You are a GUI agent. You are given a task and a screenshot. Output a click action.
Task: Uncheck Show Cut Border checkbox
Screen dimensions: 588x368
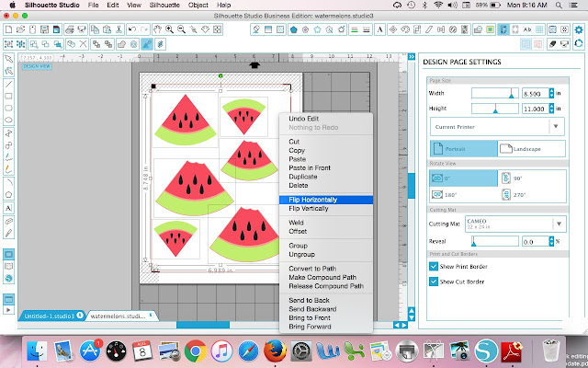[x=434, y=282]
